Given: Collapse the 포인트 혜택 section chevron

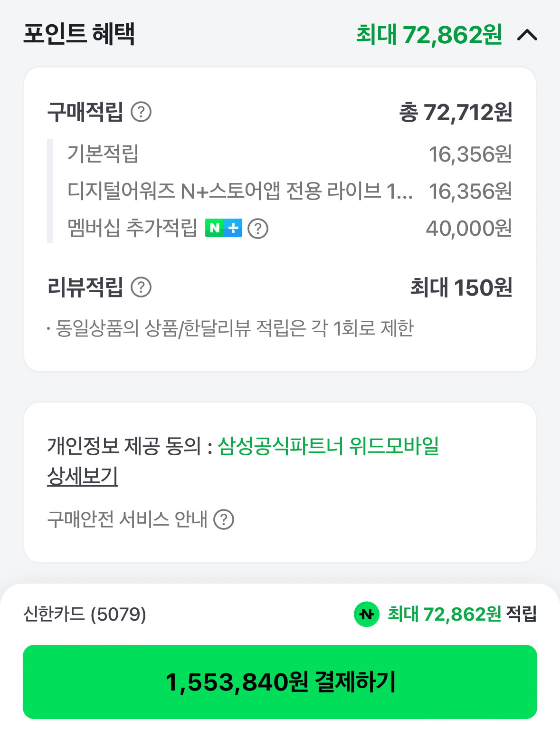Looking at the screenshot, I should point(527,35).
